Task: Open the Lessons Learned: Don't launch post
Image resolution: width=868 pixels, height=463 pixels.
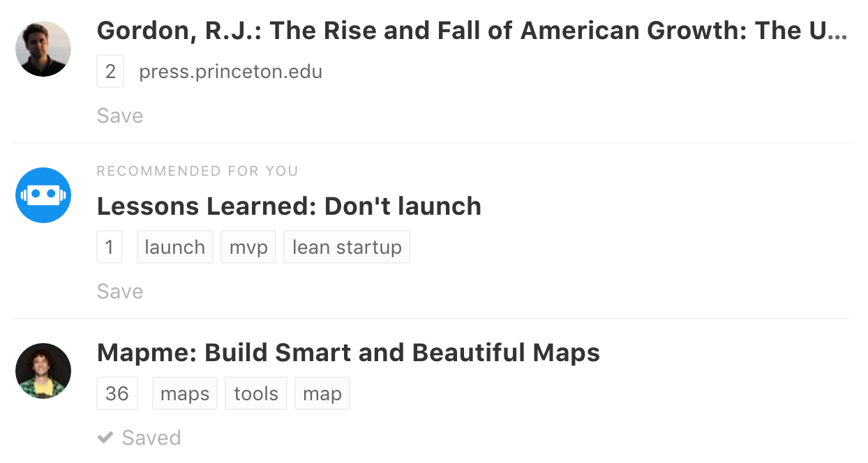Action: pyautogui.click(x=289, y=206)
